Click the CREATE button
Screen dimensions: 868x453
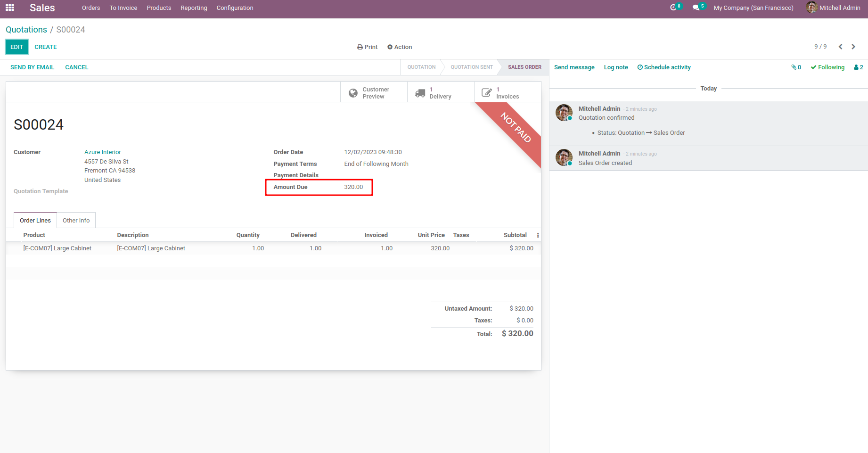pyautogui.click(x=46, y=47)
